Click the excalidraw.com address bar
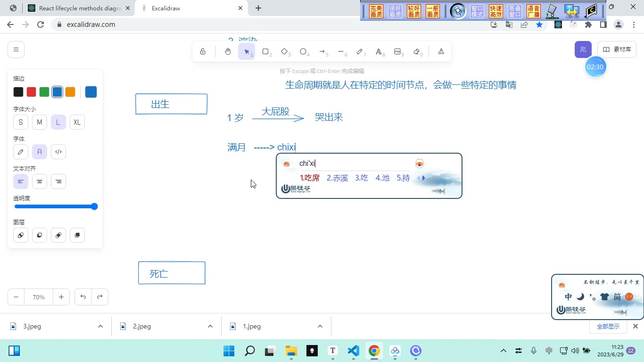 tap(269, 25)
